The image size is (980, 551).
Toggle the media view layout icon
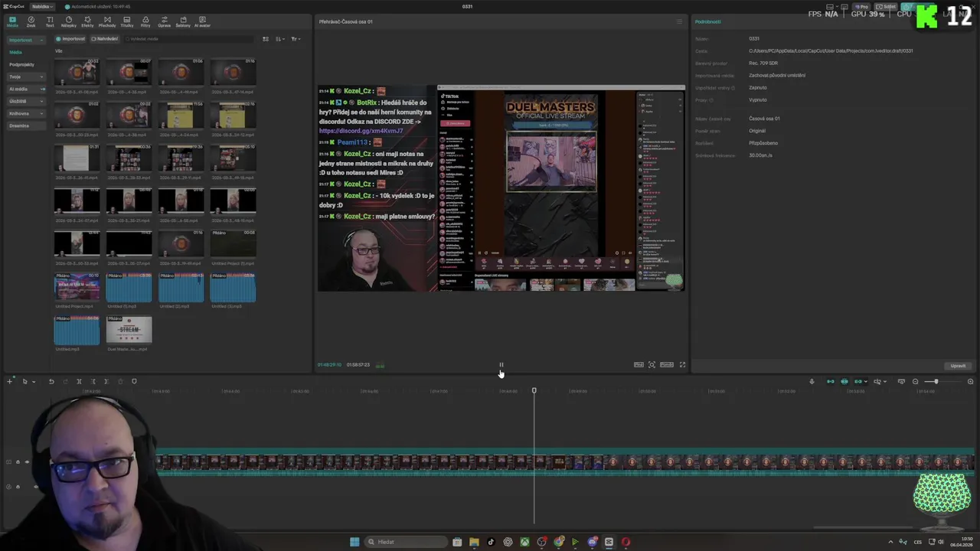point(266,39)
